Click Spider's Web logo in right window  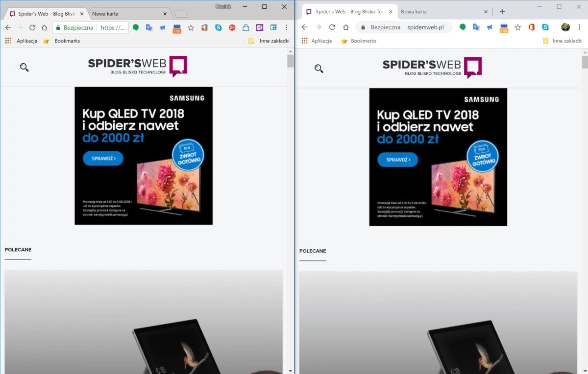point(432,68)
